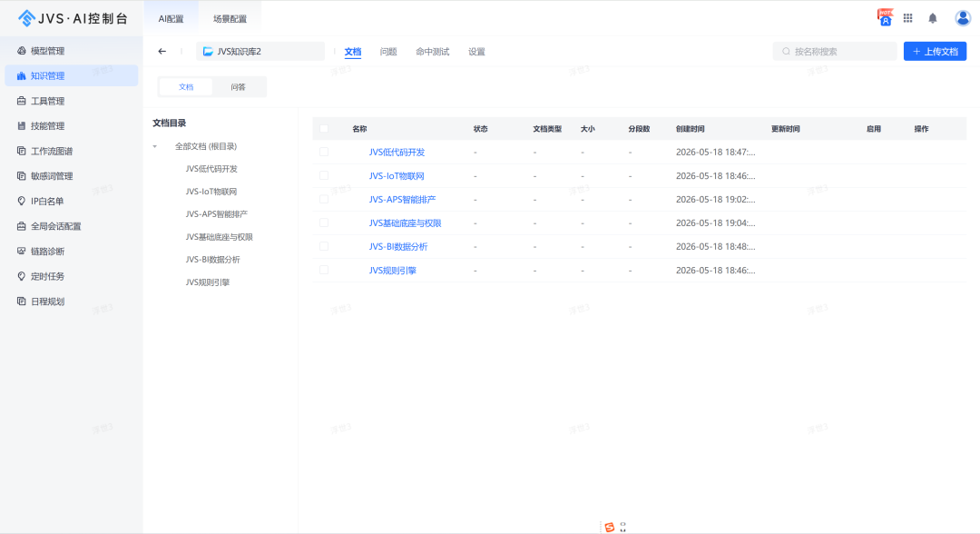The image size is (980, 534).
Task: Click the 名称 column header
Action: click(x=359, y=129)
